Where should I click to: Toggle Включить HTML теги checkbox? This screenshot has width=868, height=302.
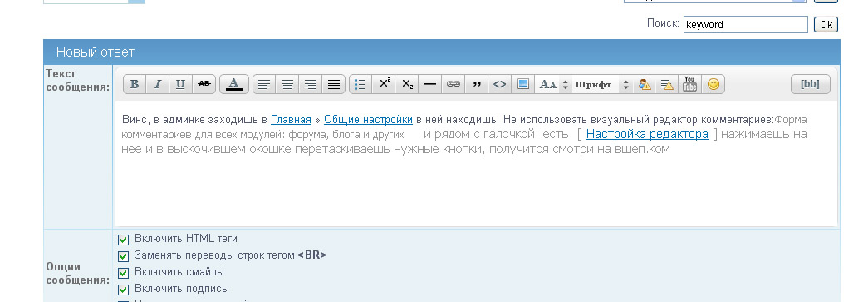(124, 240)
